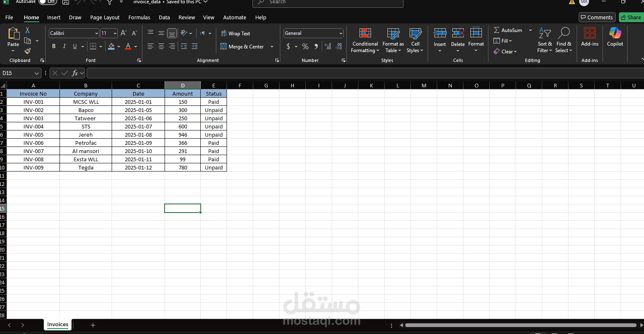Image resolution: width=644 pixels, height=334 pixels.
Task: Add a new sheet with plus button
Action: pyautogui.click(x=93, y=325)
